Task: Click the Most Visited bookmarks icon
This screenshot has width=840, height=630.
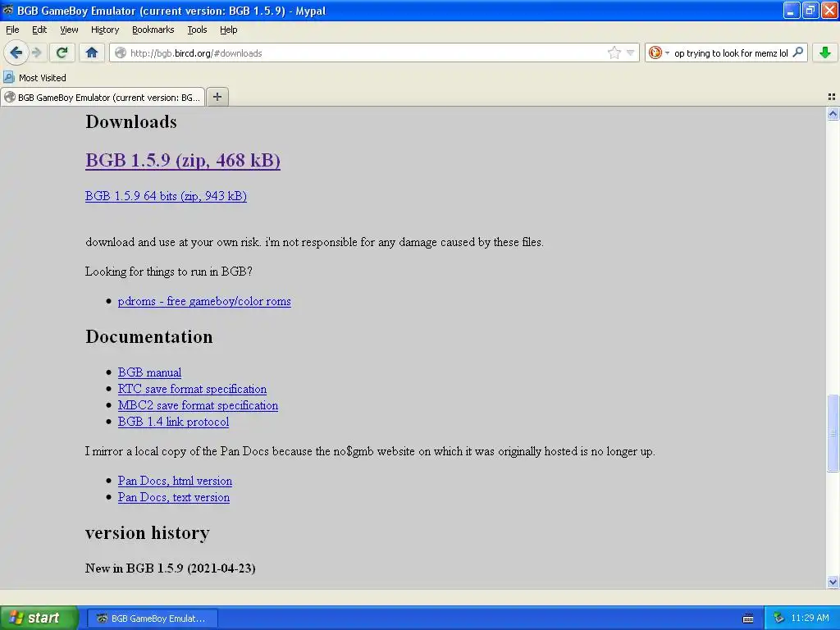Action: point(9,77)
